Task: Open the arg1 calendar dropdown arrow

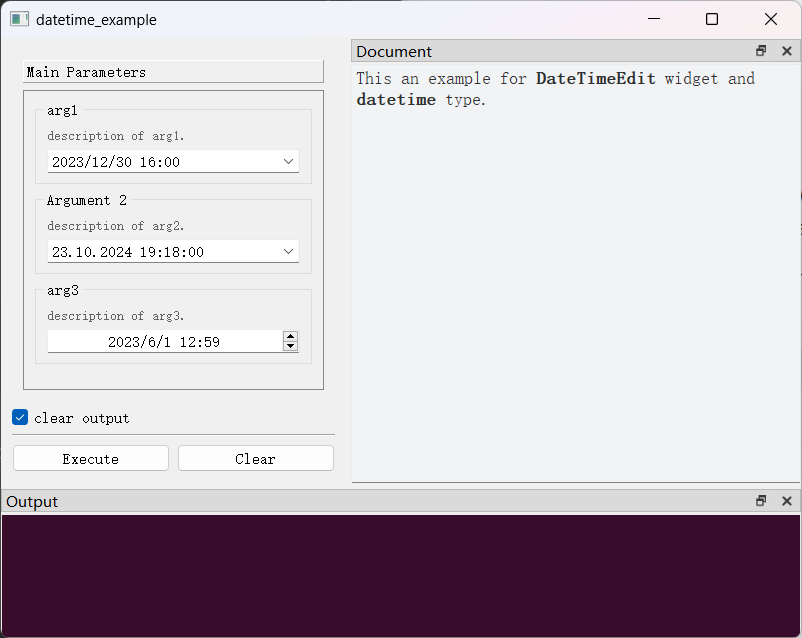Action: tap(288, 161)
